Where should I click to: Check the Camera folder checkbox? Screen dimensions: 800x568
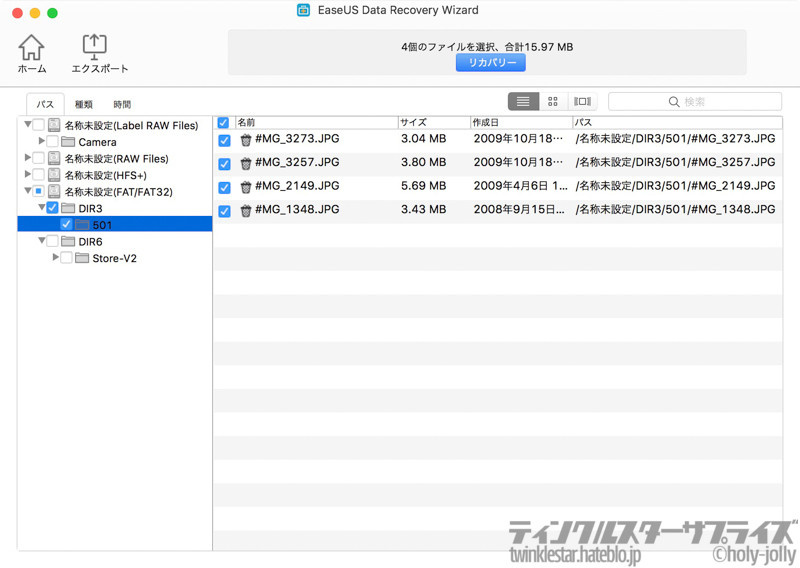point(52,141)
